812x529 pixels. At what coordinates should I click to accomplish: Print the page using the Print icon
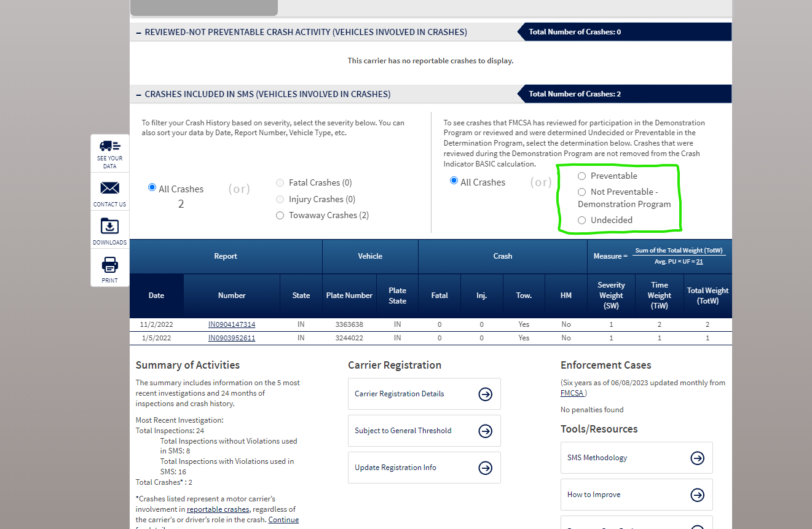[x=109, y=268]
